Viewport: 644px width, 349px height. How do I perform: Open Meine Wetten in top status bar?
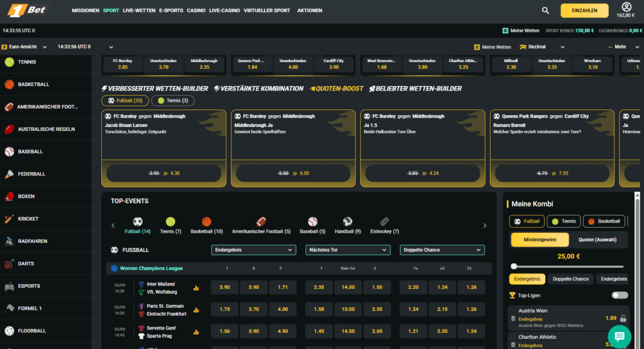click(x=521, y=31)
